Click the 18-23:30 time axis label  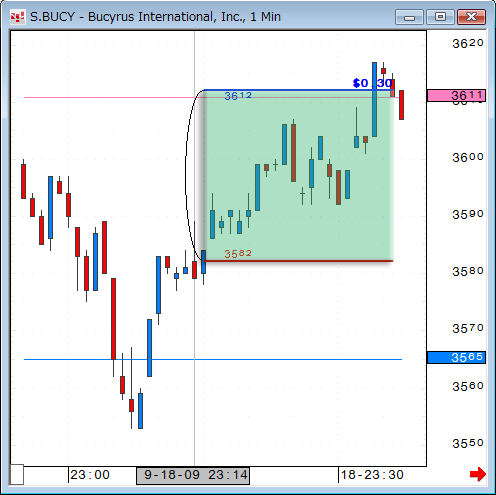click(x=372, y=475)
